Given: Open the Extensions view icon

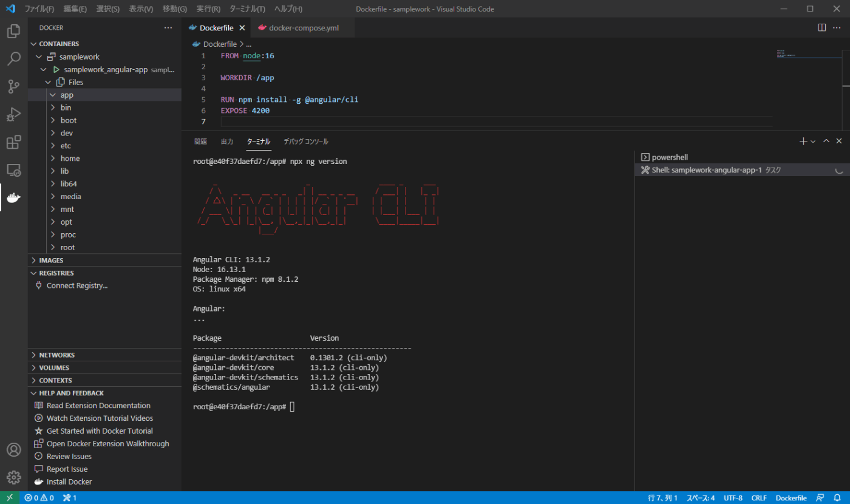Looking at the screenshot, I should coord(14,142).
